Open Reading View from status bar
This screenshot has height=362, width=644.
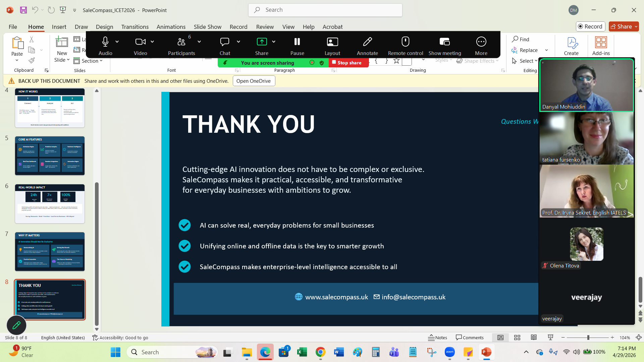coord(534,338)
